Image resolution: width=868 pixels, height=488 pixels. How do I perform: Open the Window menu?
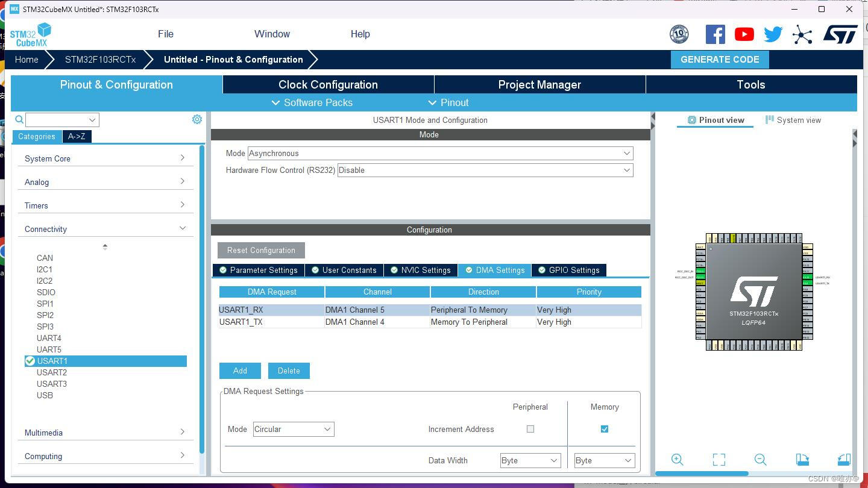pos(272,34)
